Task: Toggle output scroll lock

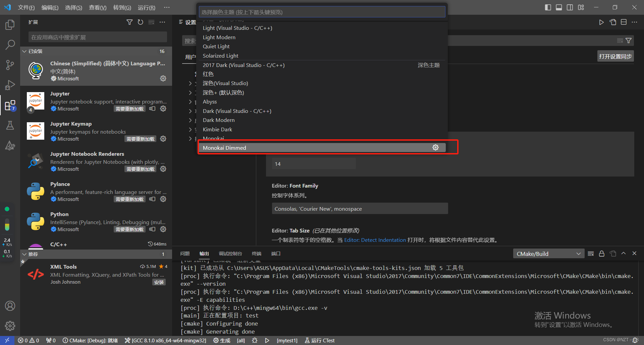Action: click(x=602, y=254)
